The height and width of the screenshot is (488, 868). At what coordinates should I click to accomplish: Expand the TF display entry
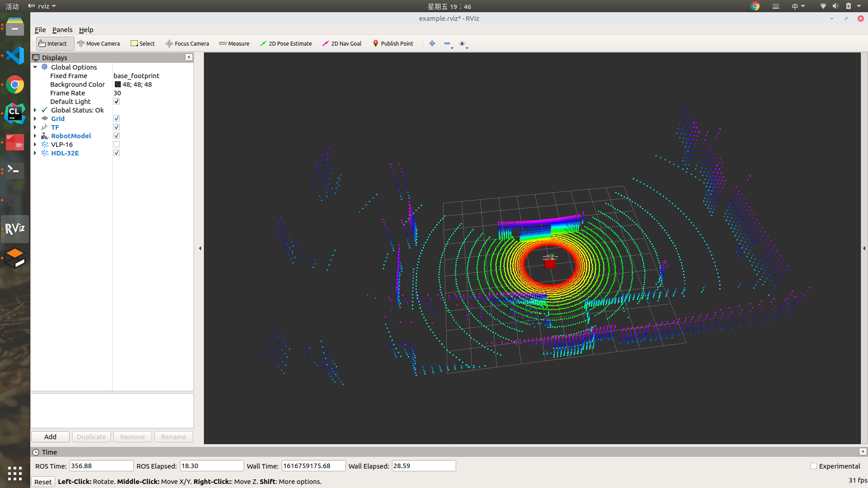(35, 127)
